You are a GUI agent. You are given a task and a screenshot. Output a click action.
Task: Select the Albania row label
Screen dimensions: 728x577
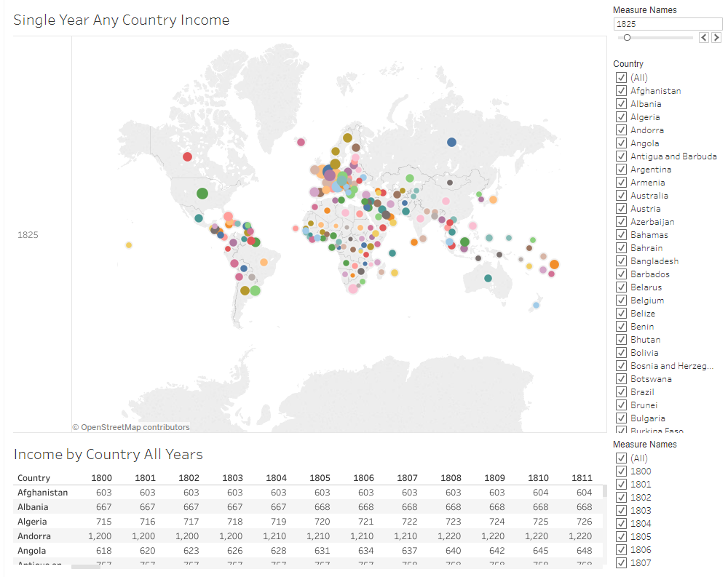(x=33, y=507)
